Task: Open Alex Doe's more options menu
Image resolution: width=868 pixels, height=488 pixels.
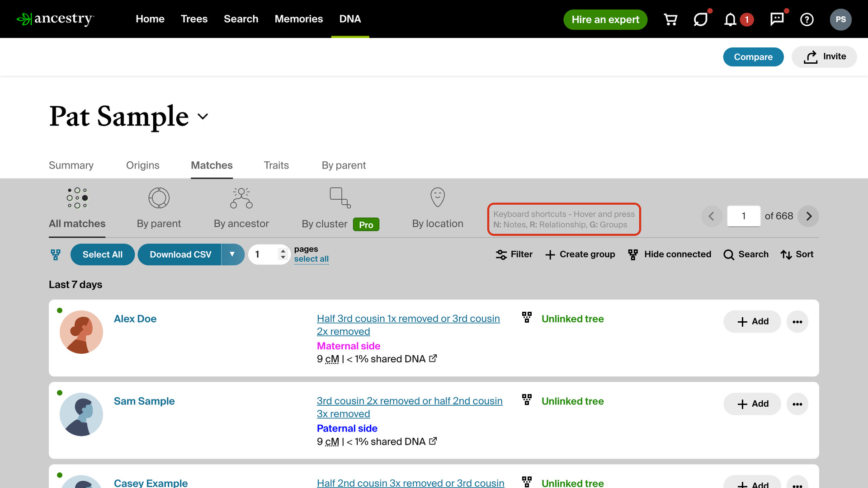Action: tap(797, 322)
